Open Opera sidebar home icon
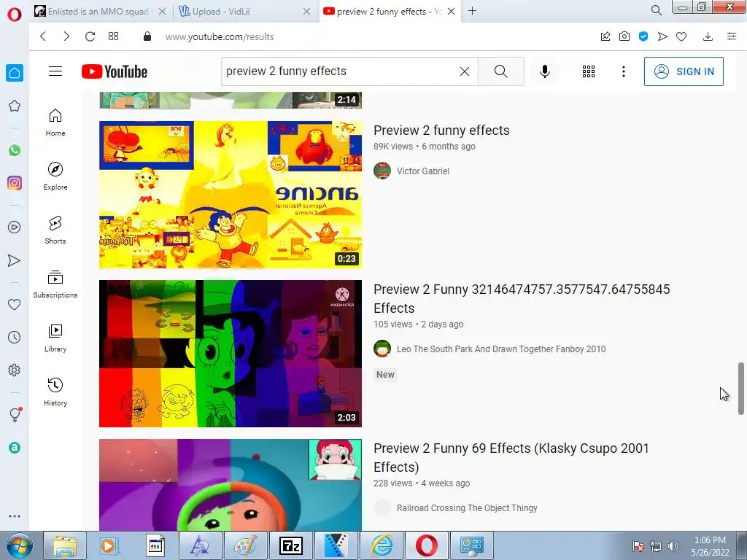This screenshot has height=560, width=747. [15, 73]
